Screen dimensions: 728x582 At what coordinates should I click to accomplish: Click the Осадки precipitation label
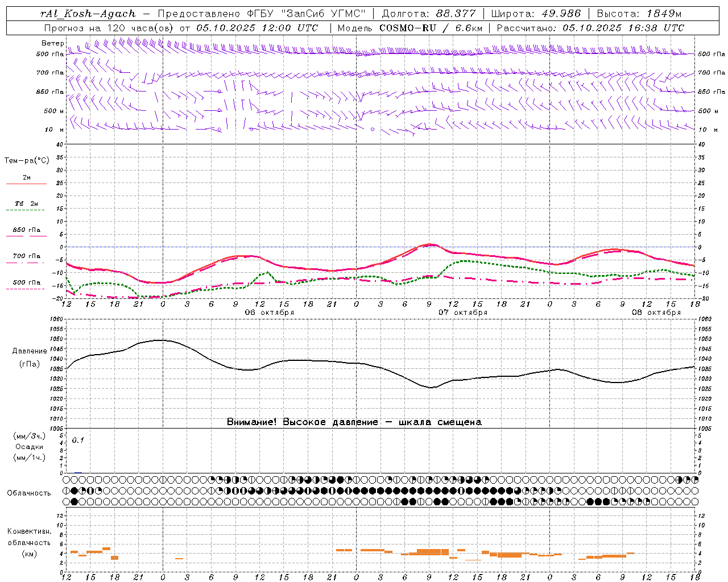coord(30,447)
